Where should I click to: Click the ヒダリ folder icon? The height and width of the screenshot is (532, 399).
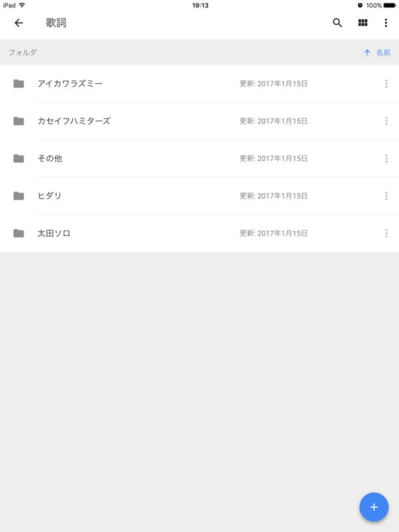tap(19, 196)
